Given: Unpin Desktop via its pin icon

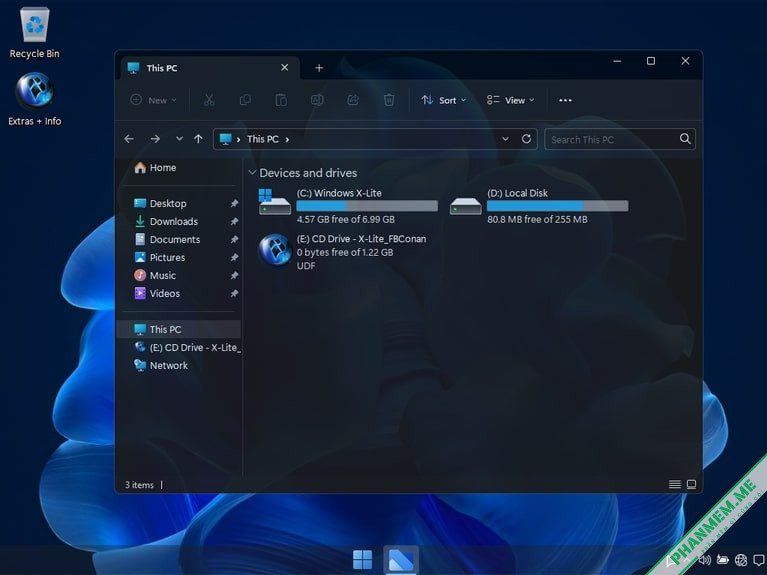Looking at the screenshot, I should tap(234, 203).
